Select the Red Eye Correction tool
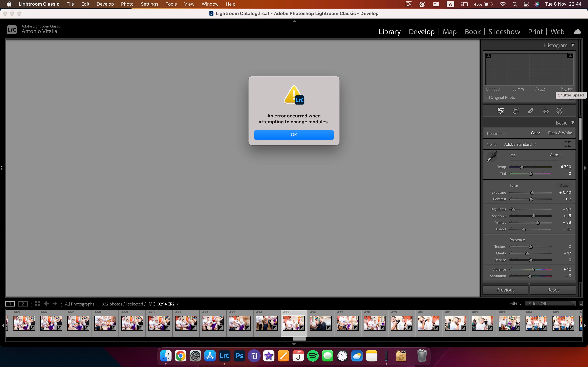 coord(546,111)
